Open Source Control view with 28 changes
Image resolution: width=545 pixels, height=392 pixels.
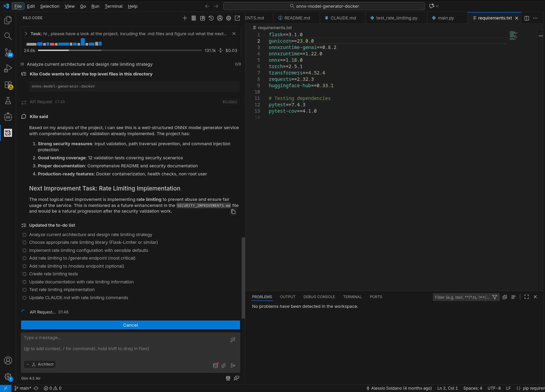pyautogui.click(x=8, y=52)
